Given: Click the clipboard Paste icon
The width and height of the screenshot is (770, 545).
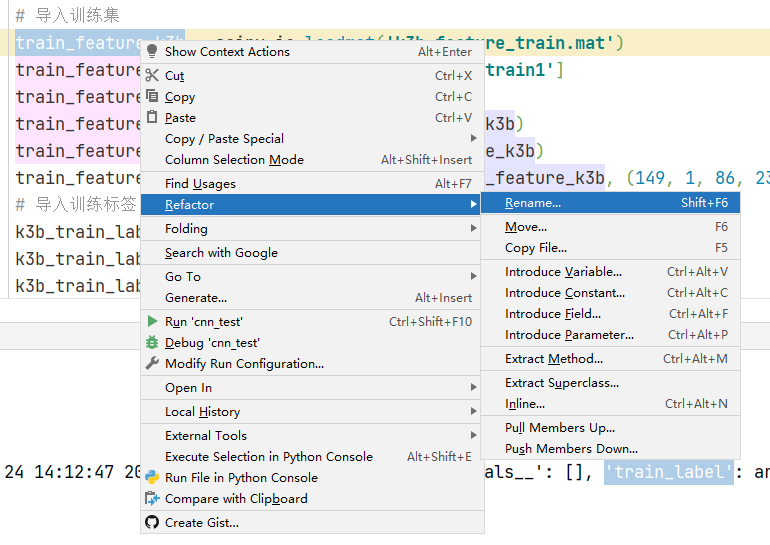Looking at the screenshot, I should [152, 117].
